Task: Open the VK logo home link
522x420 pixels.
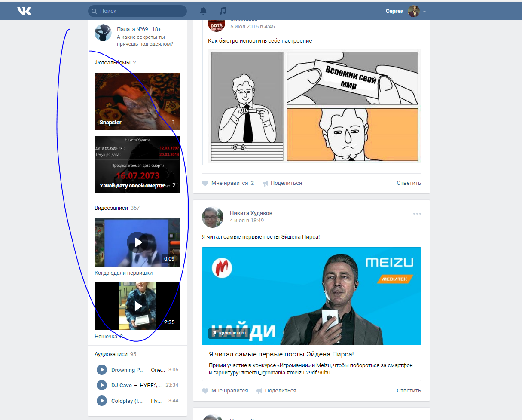Action: pyautogui.click(x=24, y=11)
